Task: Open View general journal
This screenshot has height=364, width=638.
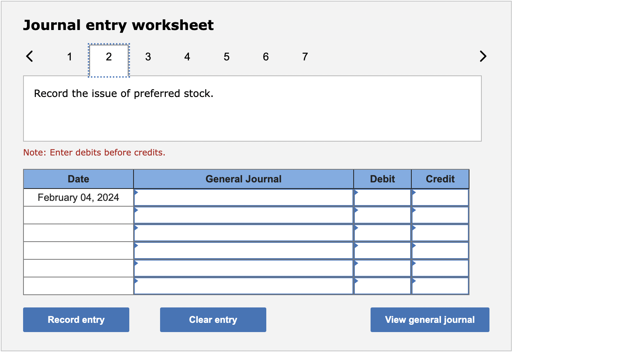Action: (x=430, y=320)
